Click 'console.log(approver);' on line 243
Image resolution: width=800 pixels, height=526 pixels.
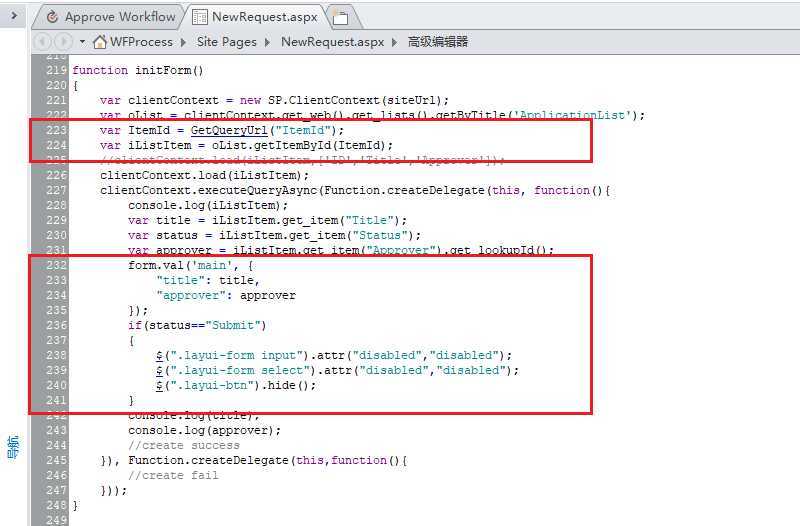pyautogui.click(x=205, y=431)
